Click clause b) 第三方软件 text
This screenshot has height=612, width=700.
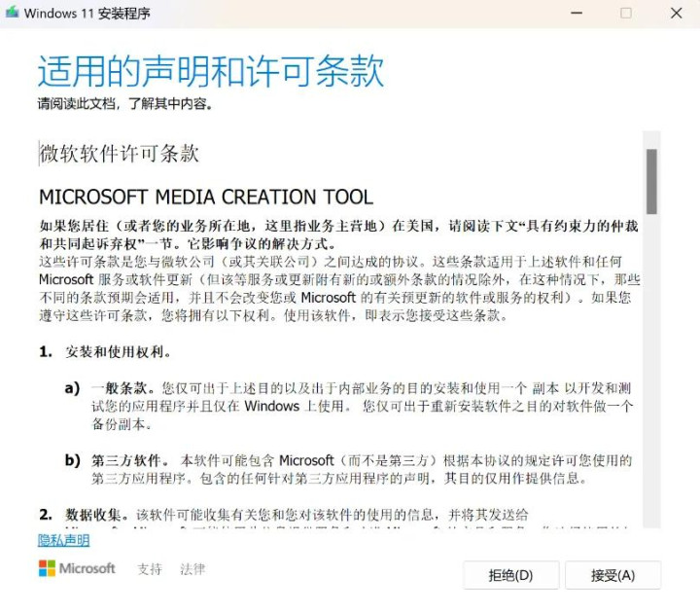[349, 469]
